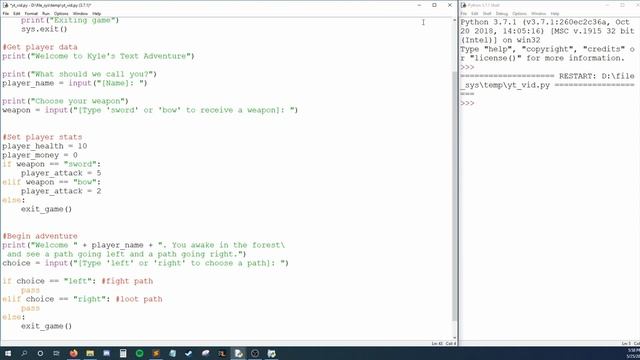Open the Help menu in the editor window

[96, 13]
